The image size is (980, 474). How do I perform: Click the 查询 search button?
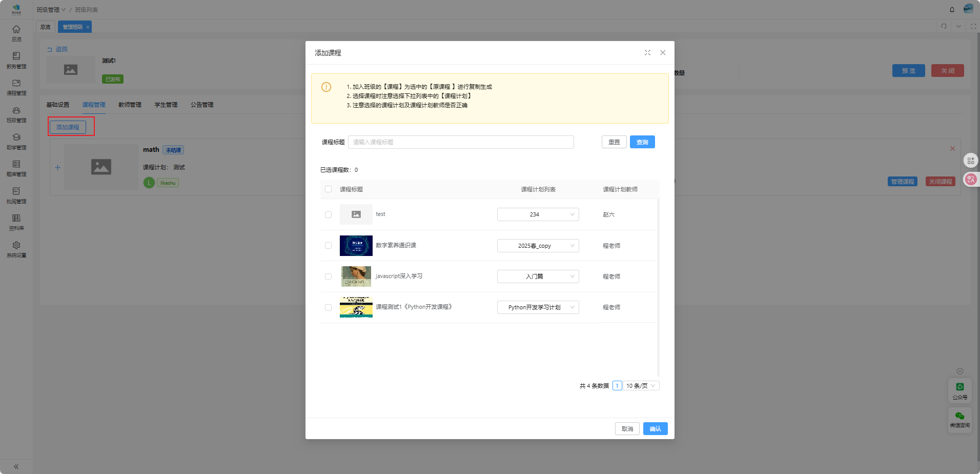[642, 142]
